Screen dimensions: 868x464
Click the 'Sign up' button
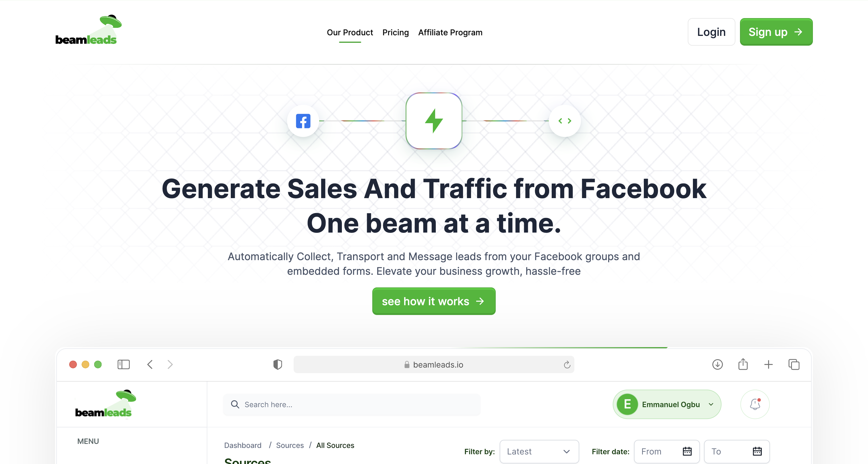[776, 32]
